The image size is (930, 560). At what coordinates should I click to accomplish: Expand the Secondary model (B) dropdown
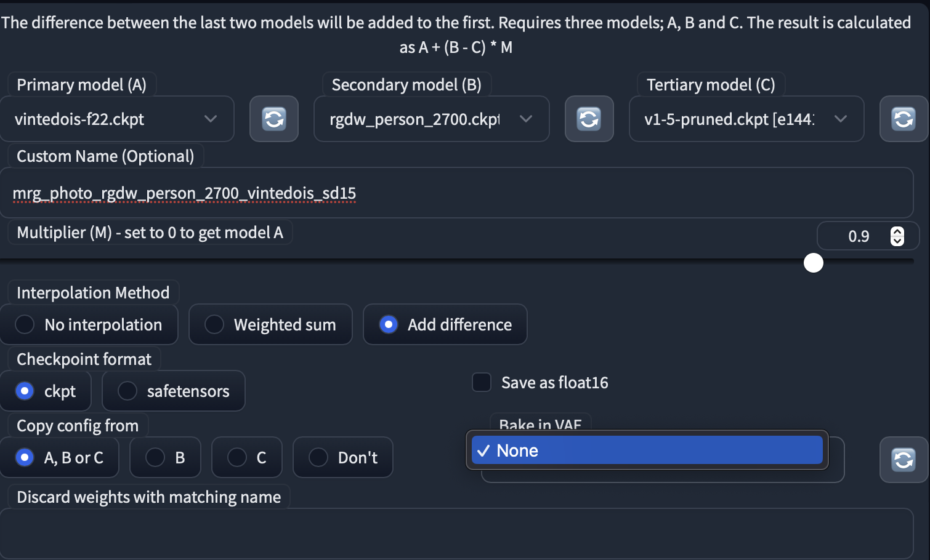tap(431, 119)
